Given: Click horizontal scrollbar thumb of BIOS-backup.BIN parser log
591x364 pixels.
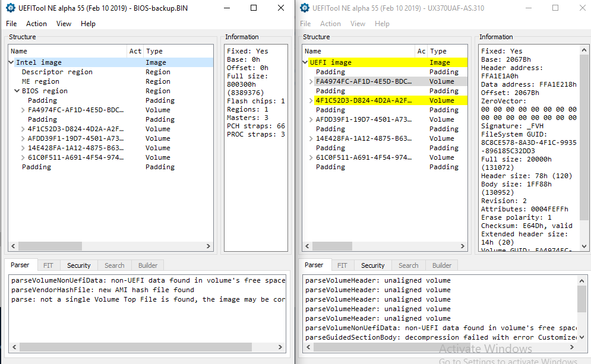Looking at the screenshot, I should tap(135, 347).
